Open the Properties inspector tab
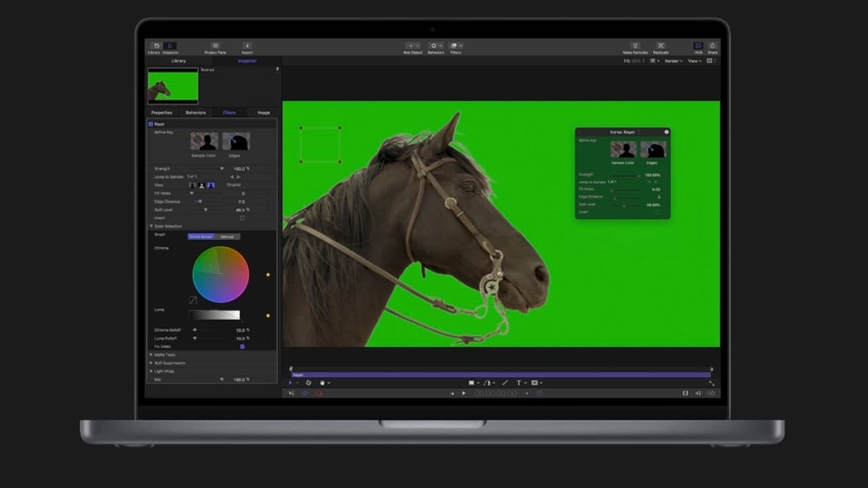This screenshot has width=868, height=488. [x=161, y=113]
